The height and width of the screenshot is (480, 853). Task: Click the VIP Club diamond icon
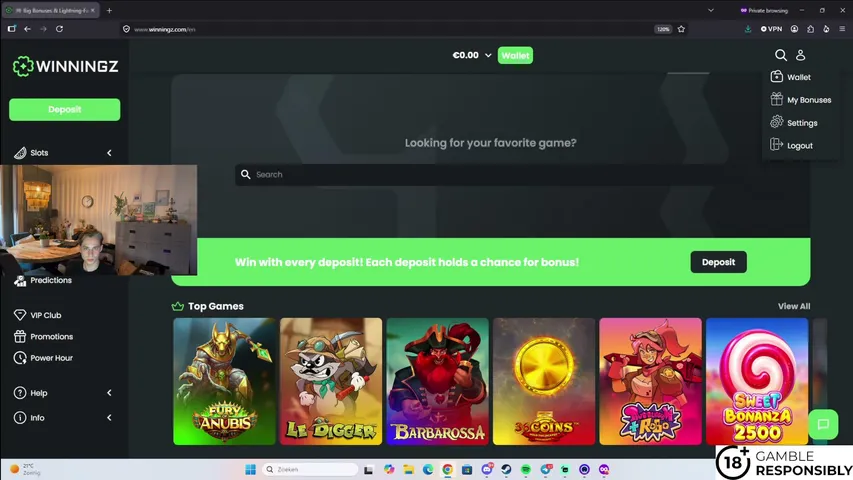[x=20, y=315]
